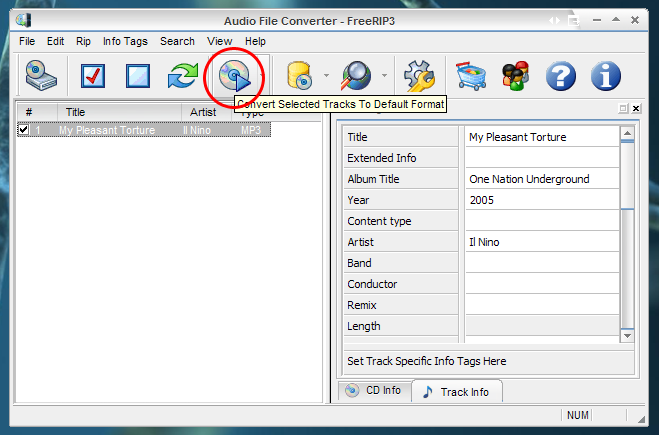Close the info tags panel with X
Image resolution: width=659 pixels, height=435 pixels.
(x=636, y=108)
